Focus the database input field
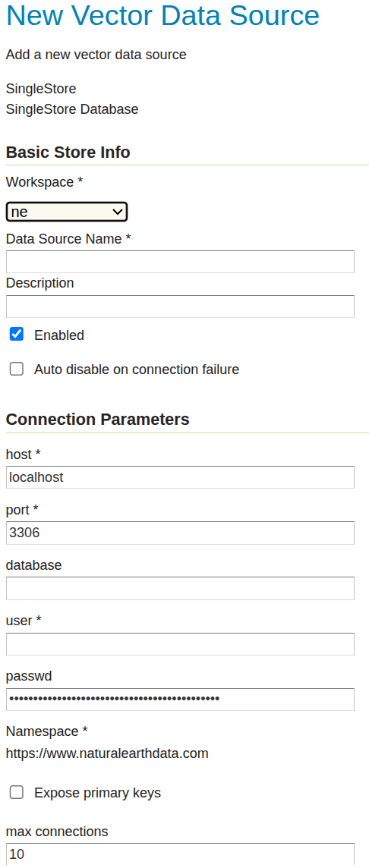 [180, 589]
